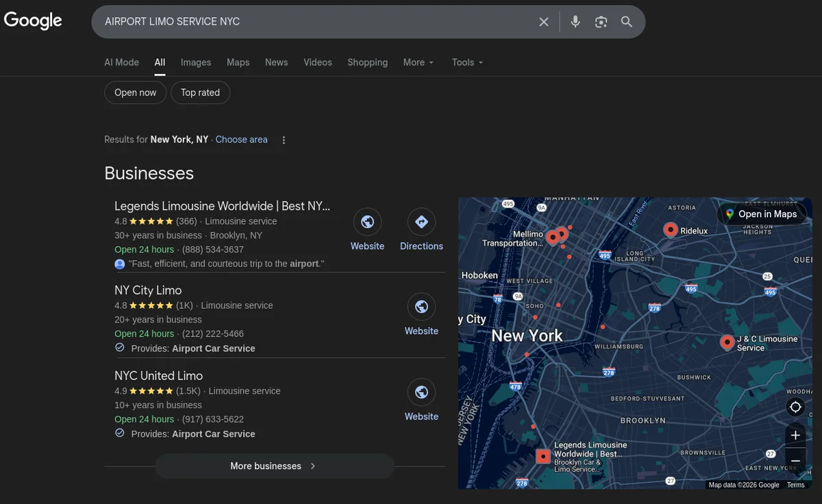Center map on my location

pyautogui.click(x=795, y=407)
